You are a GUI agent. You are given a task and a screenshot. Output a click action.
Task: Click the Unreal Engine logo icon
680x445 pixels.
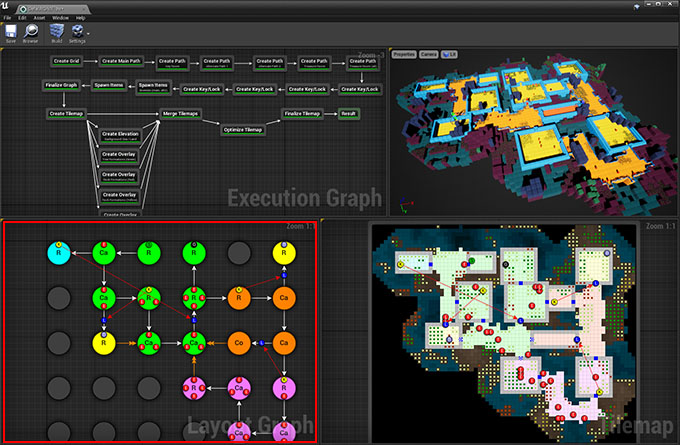(x=5, y=6)
